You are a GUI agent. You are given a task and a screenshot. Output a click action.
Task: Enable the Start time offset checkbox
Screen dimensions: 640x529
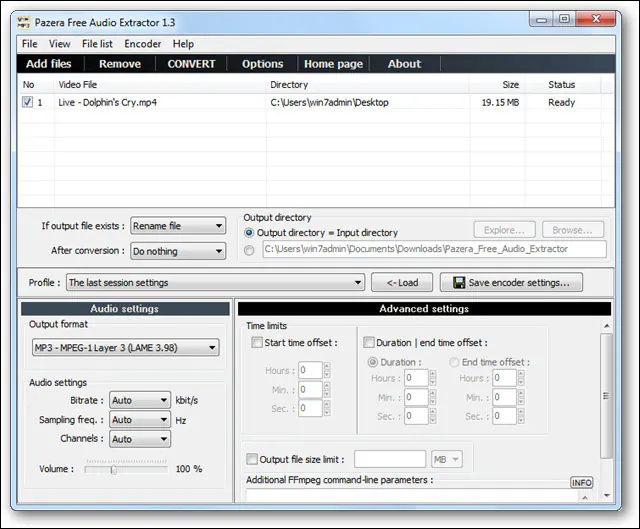pyautogui.click(x=257, y=342)
